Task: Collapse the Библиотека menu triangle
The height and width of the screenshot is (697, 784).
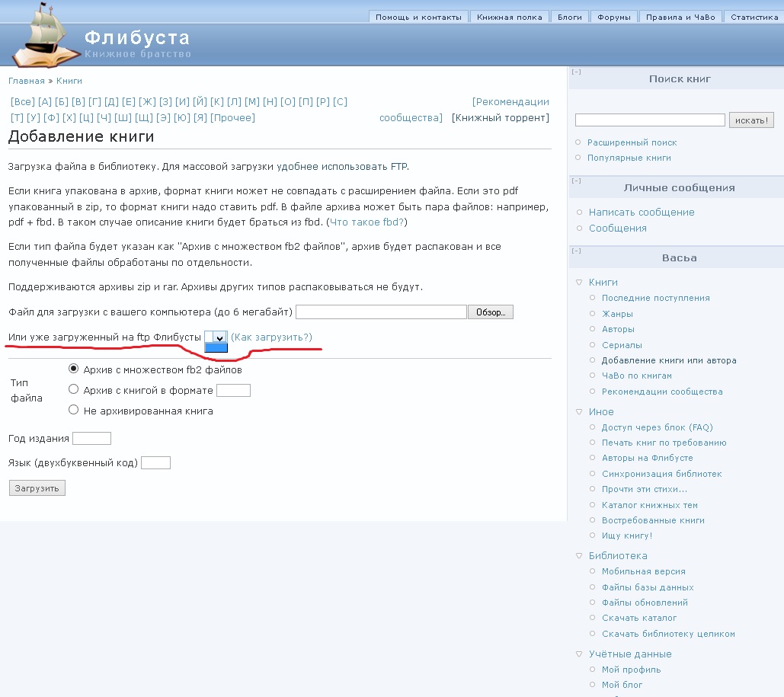Action: [x=579, y=556]
